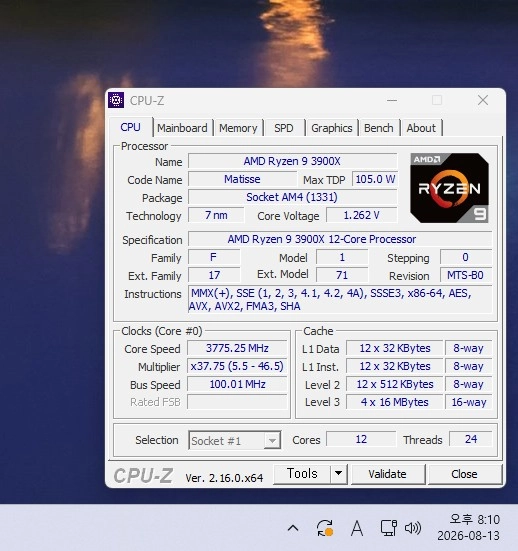This screenshot has width=518, height=551.
Task: Select the Graphics tab
Action: (331, 128)
